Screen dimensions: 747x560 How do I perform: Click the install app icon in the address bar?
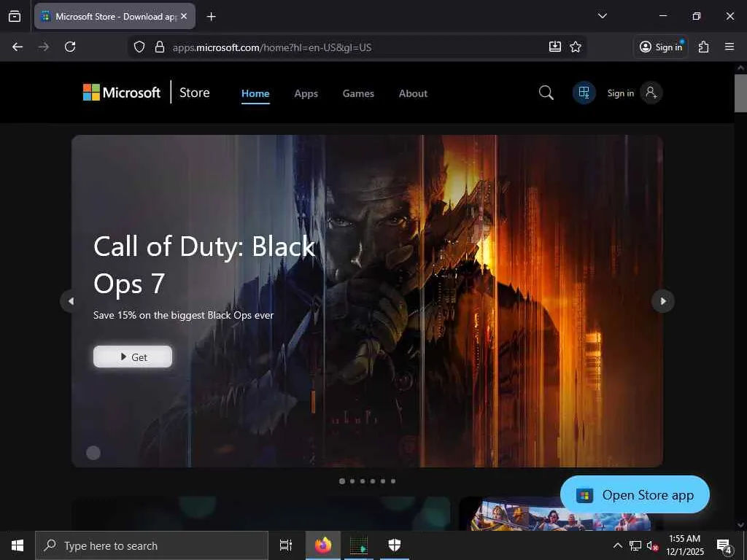pyautogui.click(x=555, y=47)
